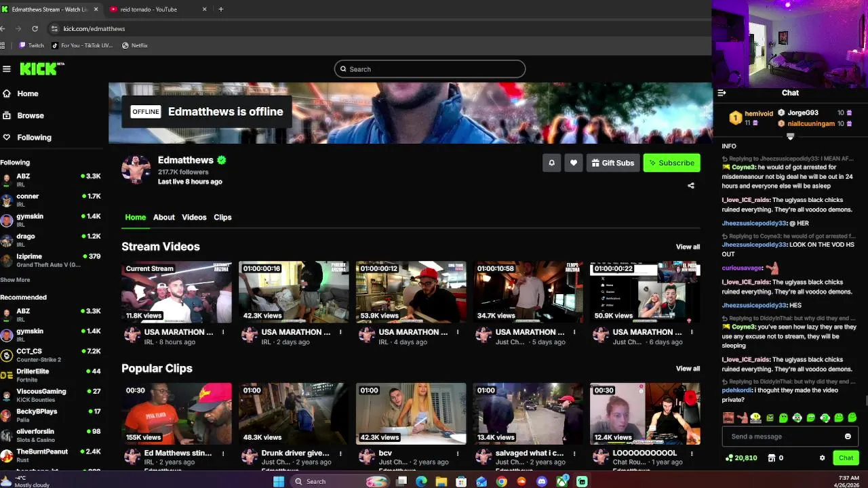Image resolution: width=868 pixels, height=488 pixels.
Task: Open drago channel in Following list
Action: 51,240
